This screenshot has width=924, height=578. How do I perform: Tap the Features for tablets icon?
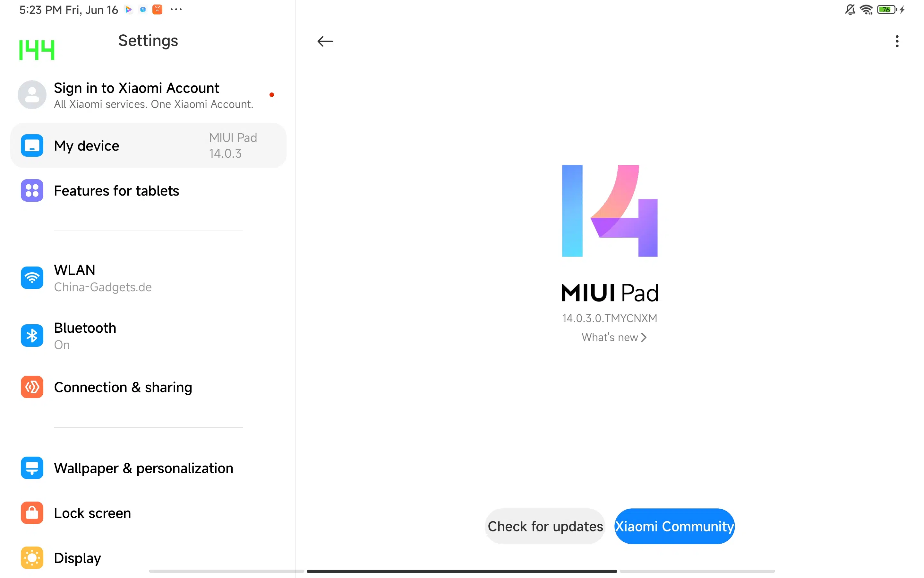click(x=32, y=190)
